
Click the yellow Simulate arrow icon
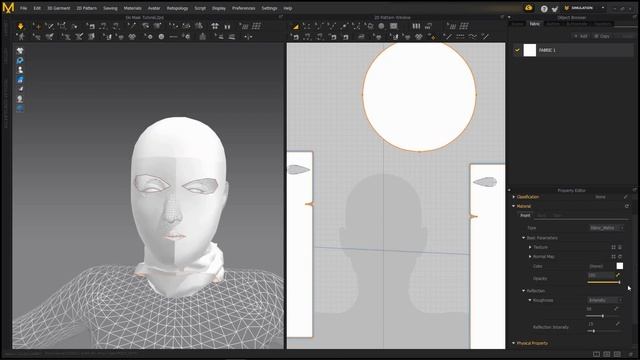click(x=20, y=26)
